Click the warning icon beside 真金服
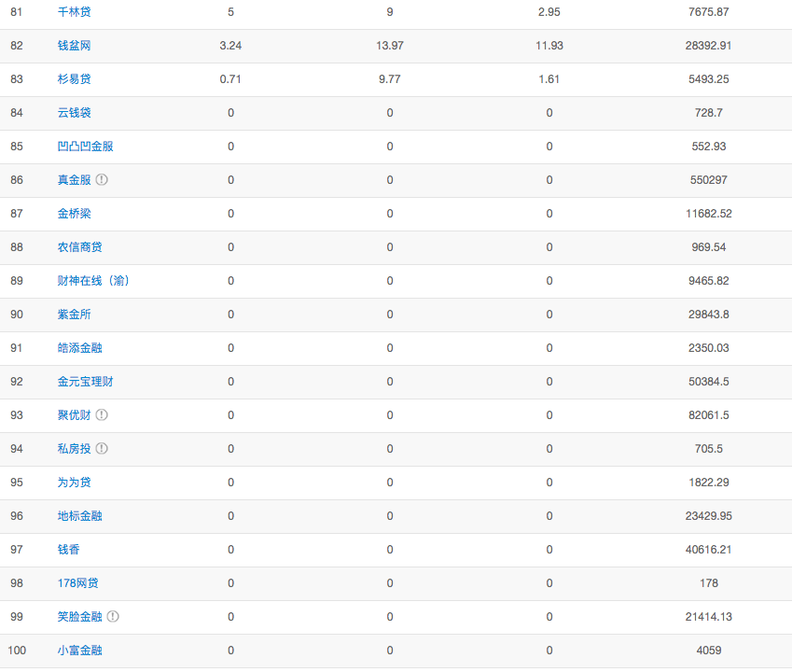Image resolution: width=792 pixels, height=672 pixels. click(x=102, y=179)
